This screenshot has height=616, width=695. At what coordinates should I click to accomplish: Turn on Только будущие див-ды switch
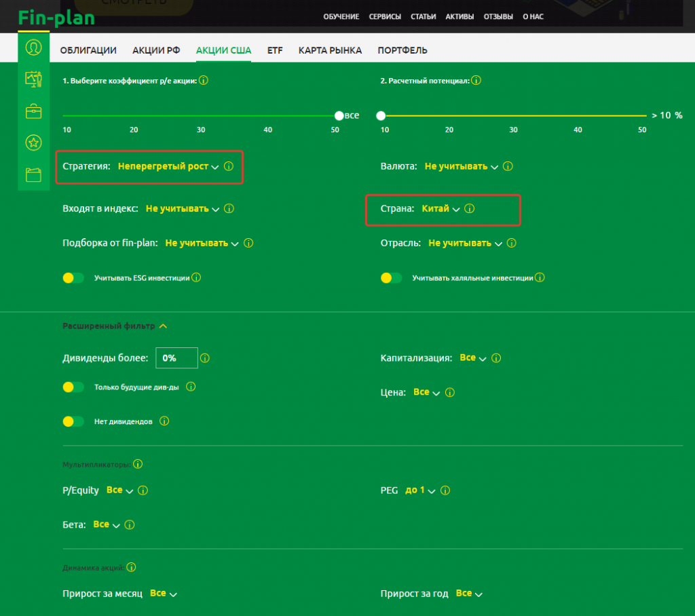[x=73, y=387]
